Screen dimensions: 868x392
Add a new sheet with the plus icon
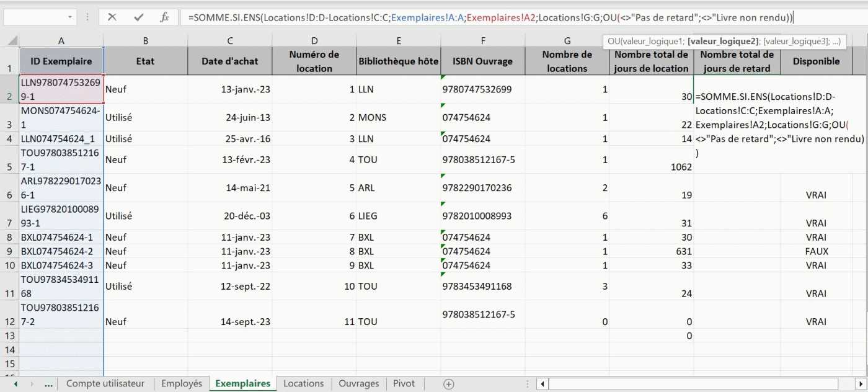pyautogui.click(x=449, y=384)
